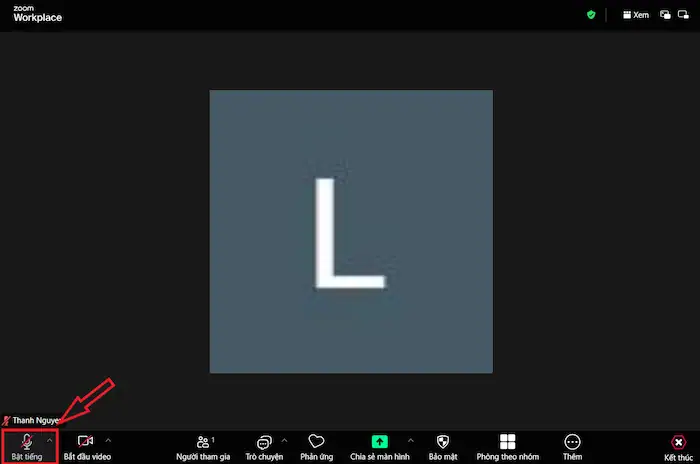Open Phản ứng reactions heart icon
Viewport: 700px width, 464px height.
click(316, 444)
